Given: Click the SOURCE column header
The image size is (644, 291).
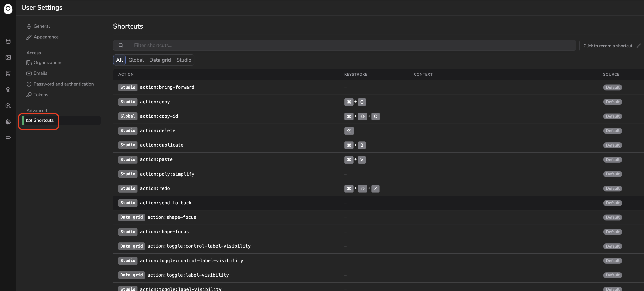Looking at the screenshot, I should 611,74.
